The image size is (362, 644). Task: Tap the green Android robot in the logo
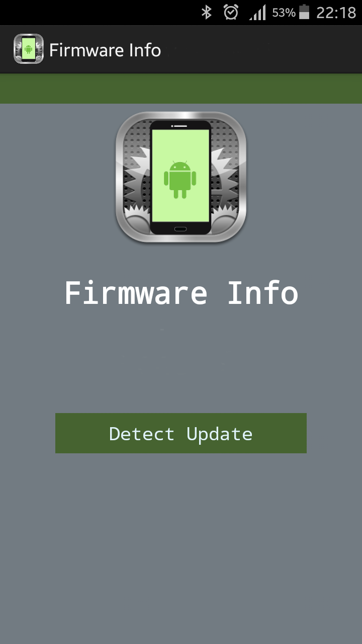point(180,180)
